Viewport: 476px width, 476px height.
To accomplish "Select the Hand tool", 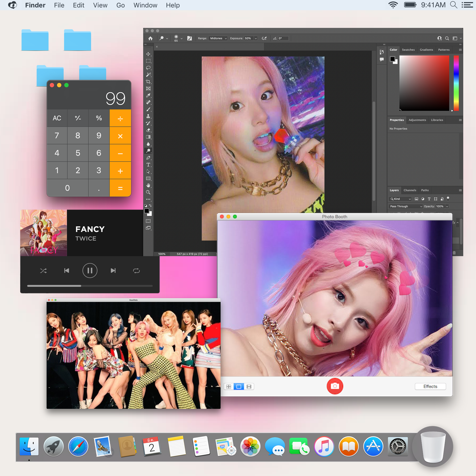I will click(148, 185).
